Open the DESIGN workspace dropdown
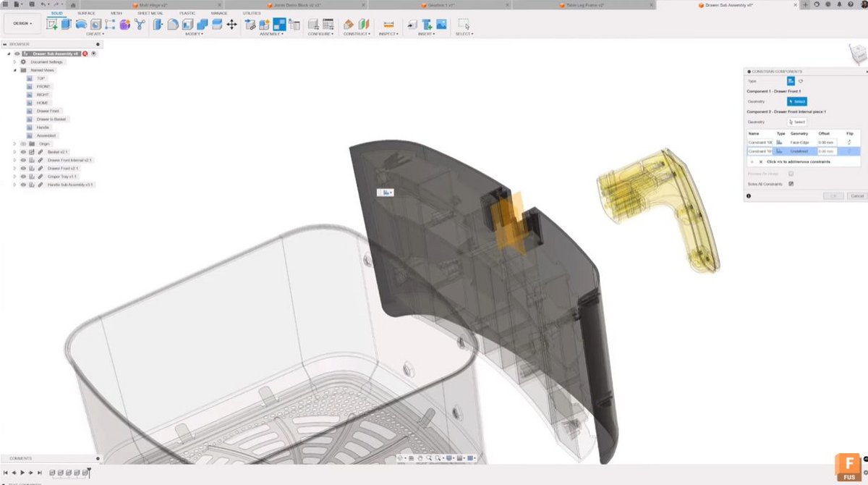 coord(22,23)
